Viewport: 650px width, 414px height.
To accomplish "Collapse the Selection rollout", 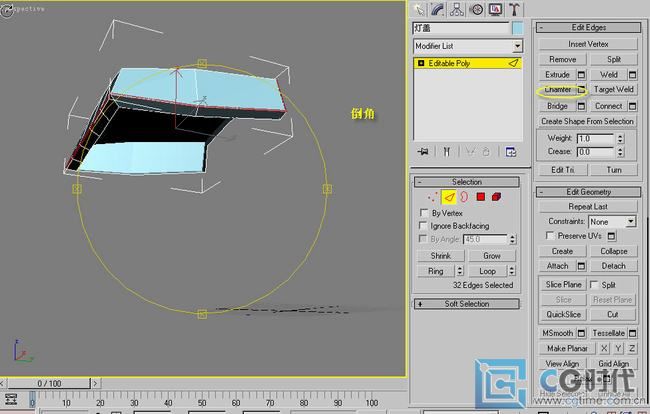I will pos(467,182).
